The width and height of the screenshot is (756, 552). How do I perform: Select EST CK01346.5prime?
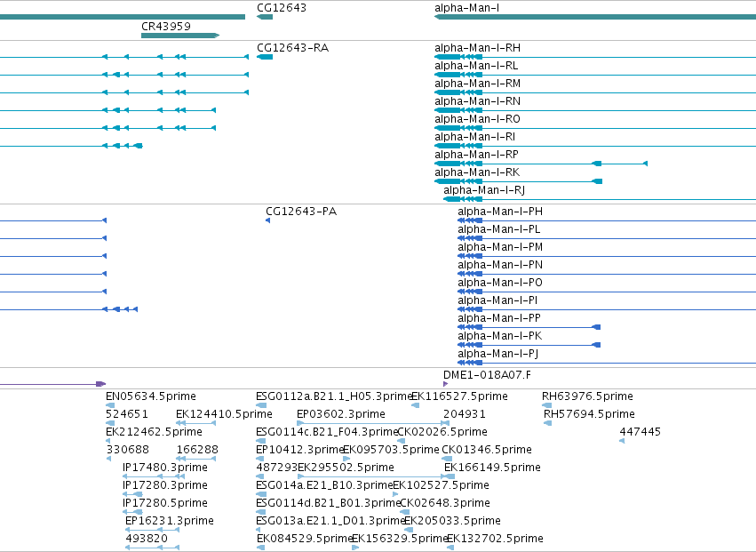[487, 450]
